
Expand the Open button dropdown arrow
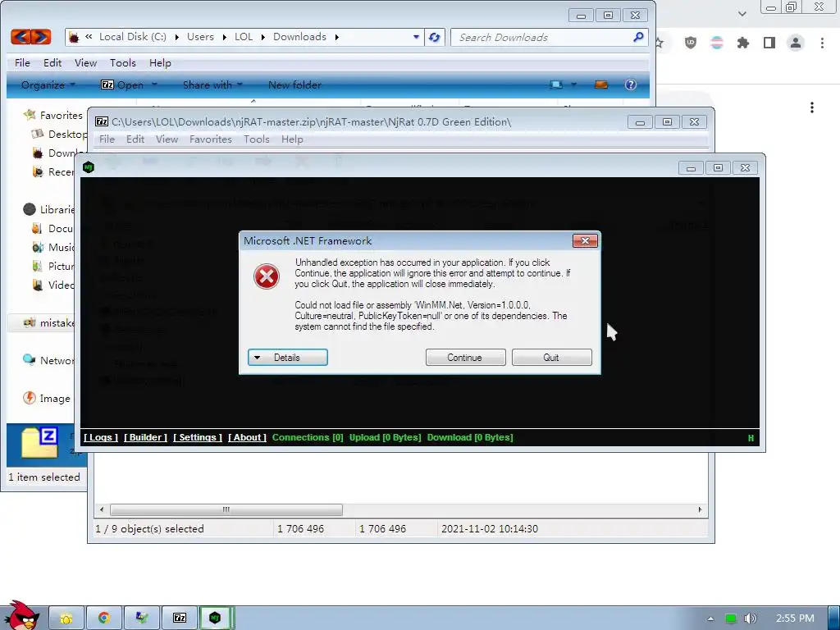coord(154,84)
